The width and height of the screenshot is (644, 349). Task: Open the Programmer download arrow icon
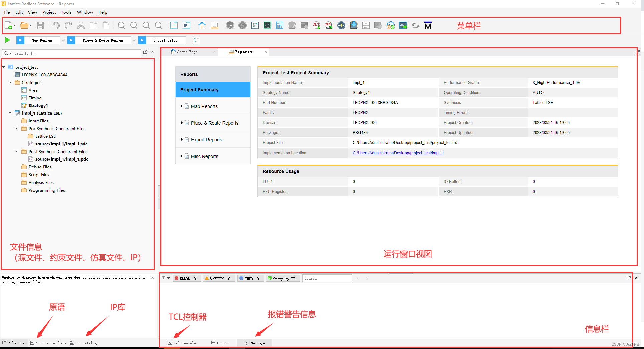point(354,25)
